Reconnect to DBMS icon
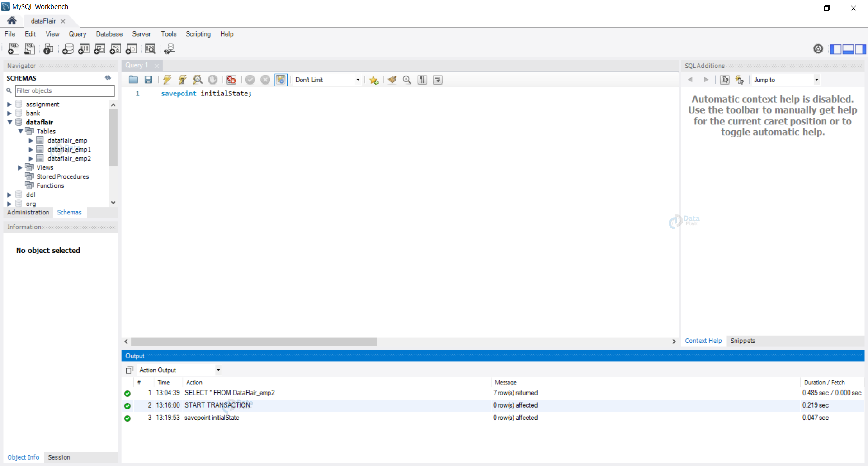Screen dimensions: 868x466 click(x=170, y=49)
